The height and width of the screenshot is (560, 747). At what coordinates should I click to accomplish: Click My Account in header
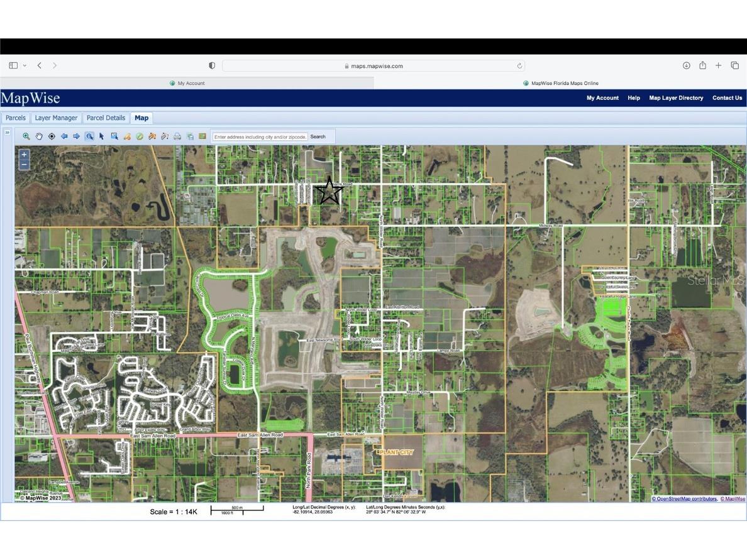coord(602,98)
